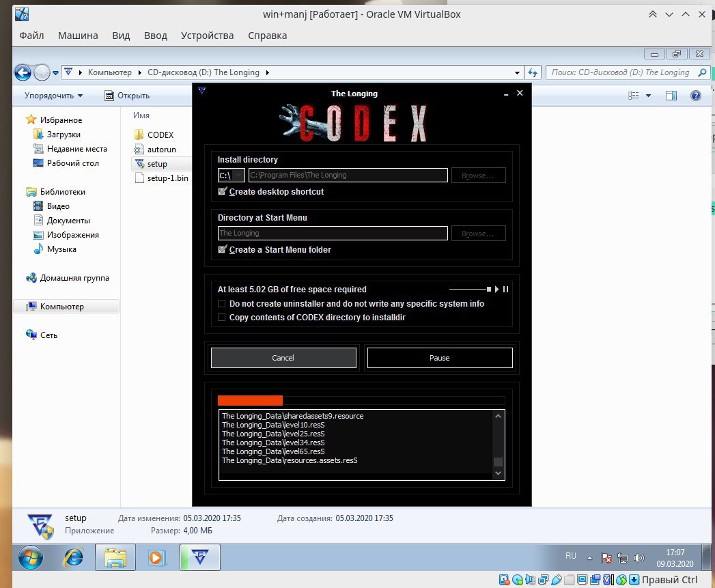This screenshot has width=715, height=588.
Task: Click VirtualBox display indicator
Action: [x=582, y=580]
